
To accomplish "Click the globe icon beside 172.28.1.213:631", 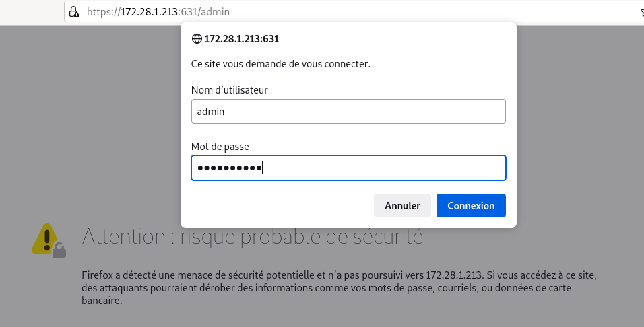I will (197, 38).
